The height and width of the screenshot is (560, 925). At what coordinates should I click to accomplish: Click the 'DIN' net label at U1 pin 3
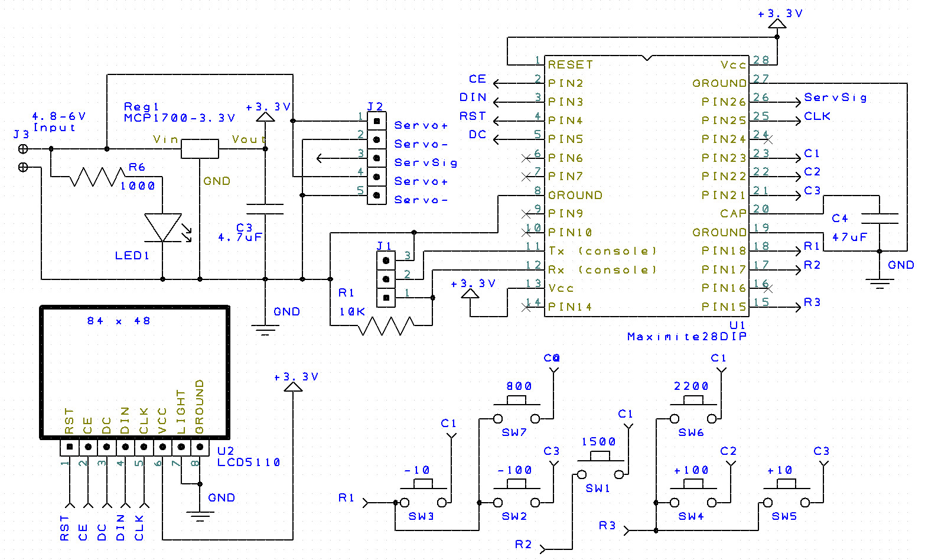[x=473, y=97]
